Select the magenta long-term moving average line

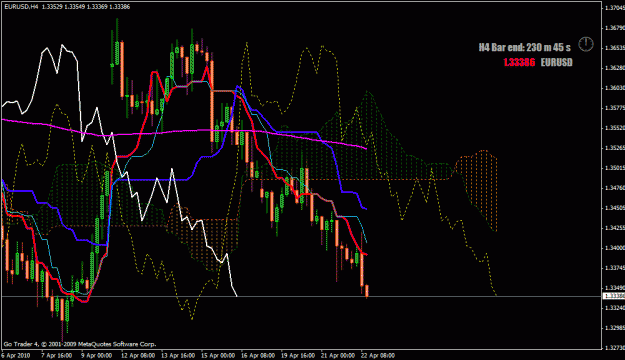183,131
